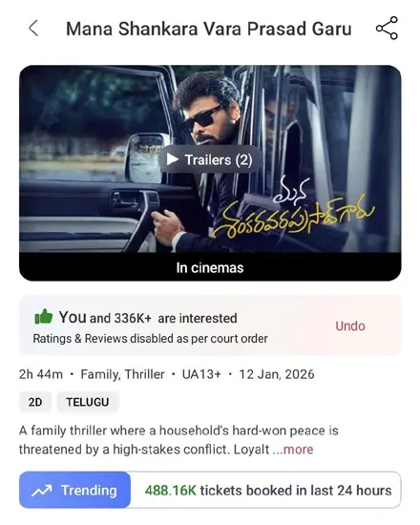Screen dimensions: 420x525
Task: Tap the green thumbs-up interested icon
Action: click(44, 316)
